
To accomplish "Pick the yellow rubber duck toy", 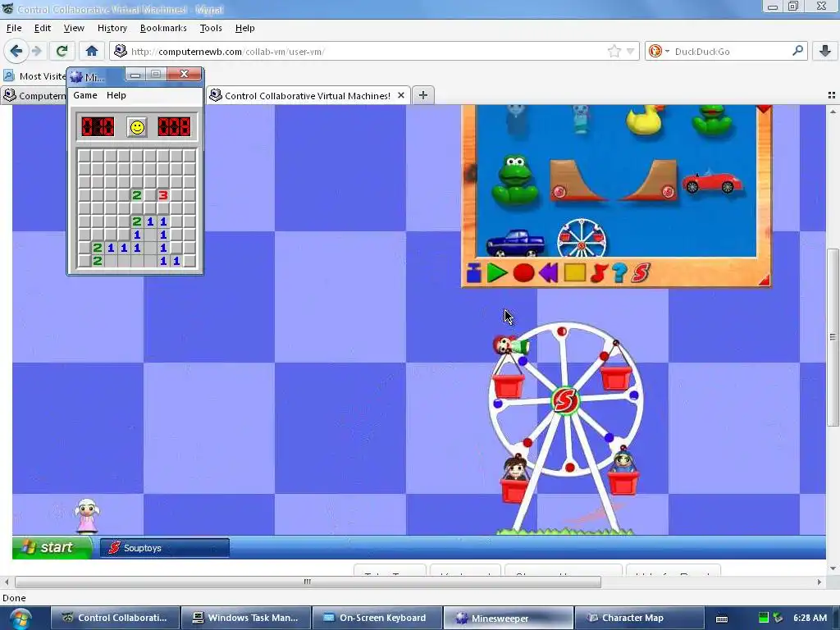I will point(646,120).
